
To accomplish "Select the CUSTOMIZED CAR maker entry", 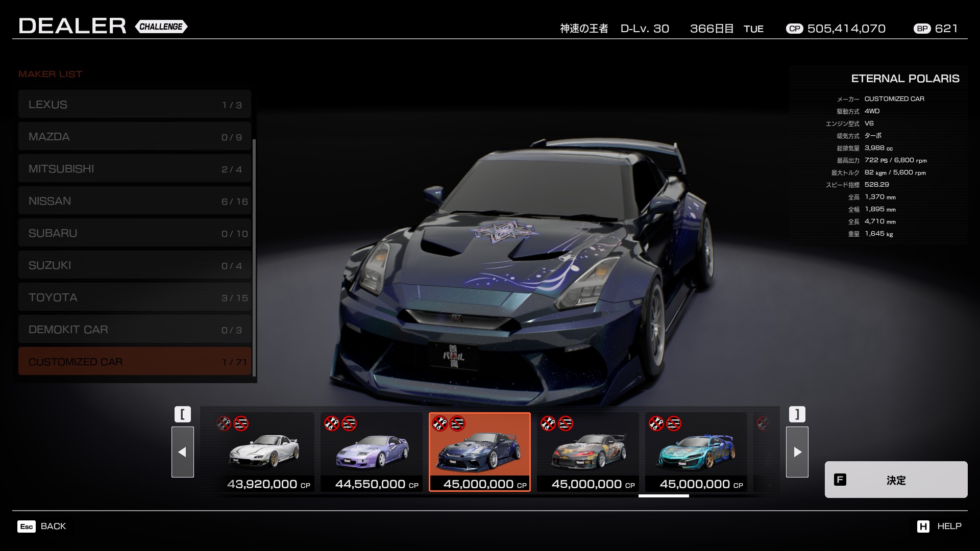I will (135, 362).
